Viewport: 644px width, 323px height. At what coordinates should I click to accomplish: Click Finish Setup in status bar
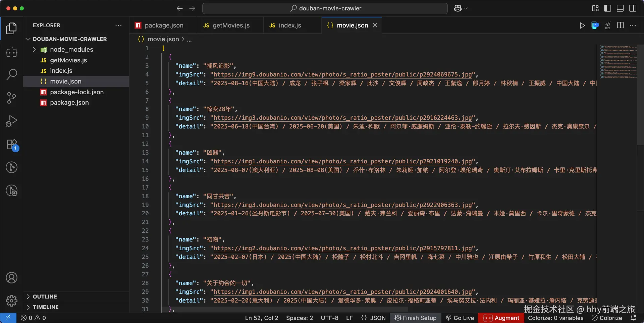[x=416, y=318]
